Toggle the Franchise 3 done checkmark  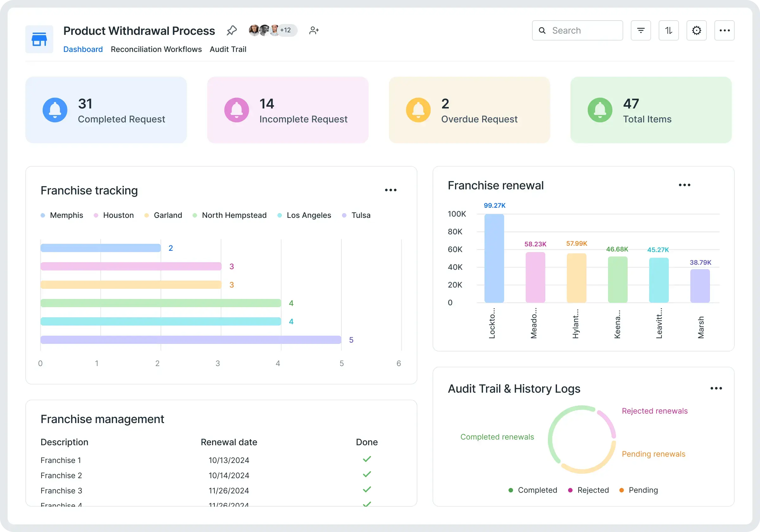(x=367, y=490)
